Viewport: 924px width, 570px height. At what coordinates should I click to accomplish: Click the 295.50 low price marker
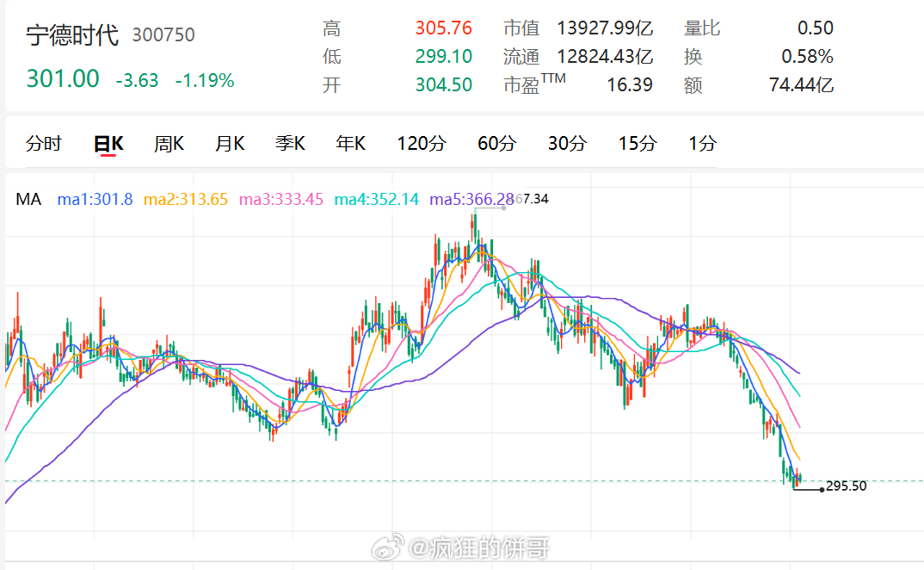tap(847, 486)
